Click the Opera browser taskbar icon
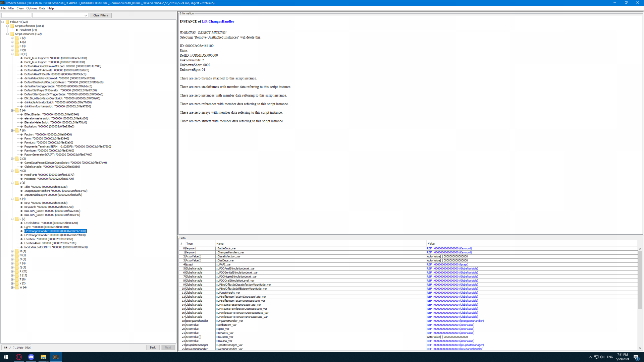The image size is (644, 362). coord(19,357)
